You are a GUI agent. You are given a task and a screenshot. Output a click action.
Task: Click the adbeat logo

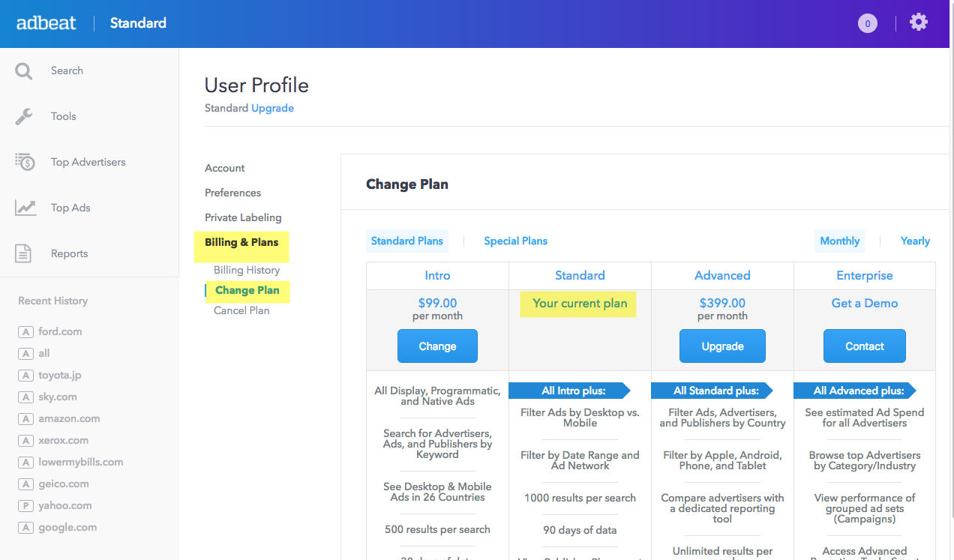coord(46,23)
